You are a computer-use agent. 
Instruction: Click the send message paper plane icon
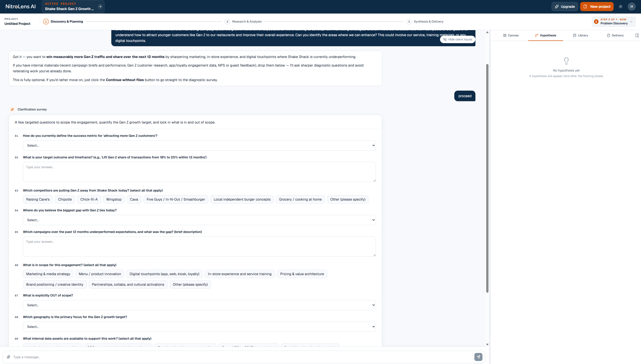coord(478,357)
